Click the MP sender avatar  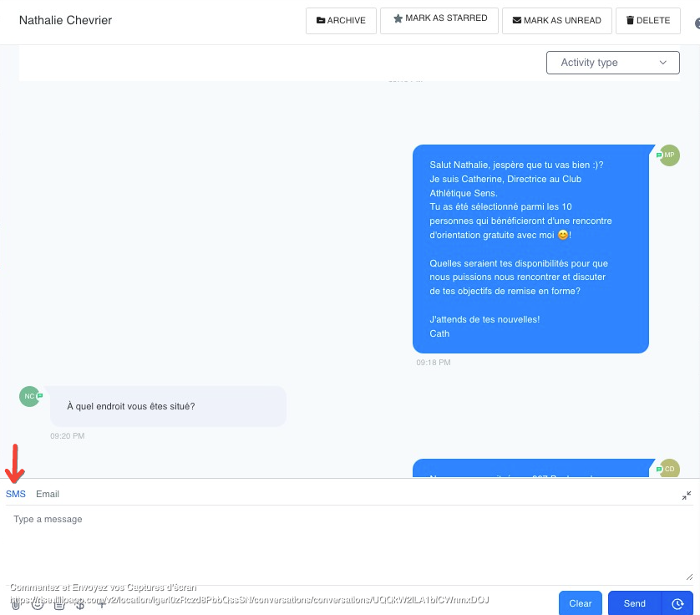669,155
